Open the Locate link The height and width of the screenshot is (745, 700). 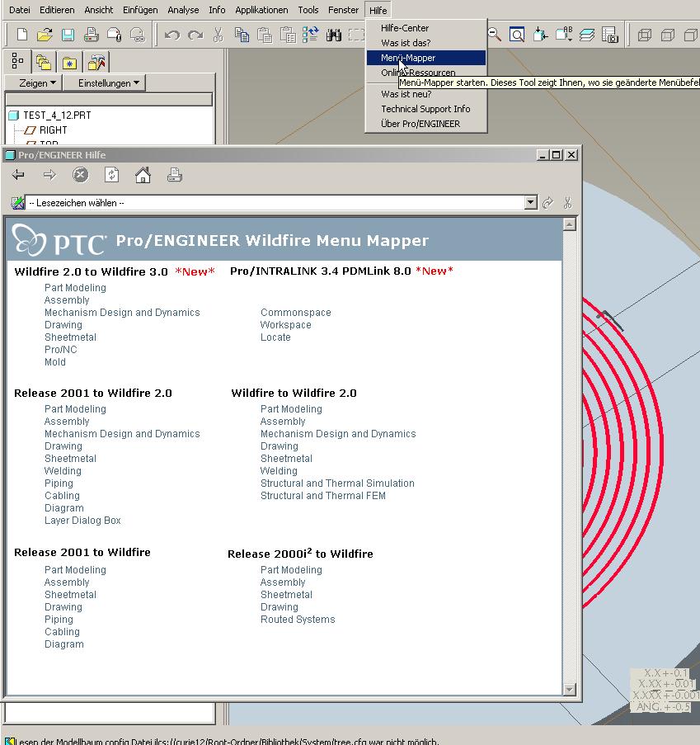click(275, 337)
